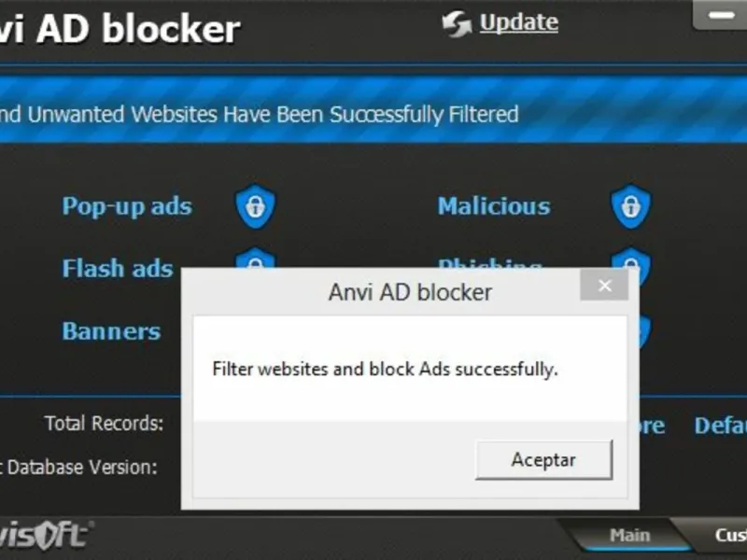Select the Flash ads label
Viewport: 747px width, 560px height.
pyautogui.click(x=118, y=268)
